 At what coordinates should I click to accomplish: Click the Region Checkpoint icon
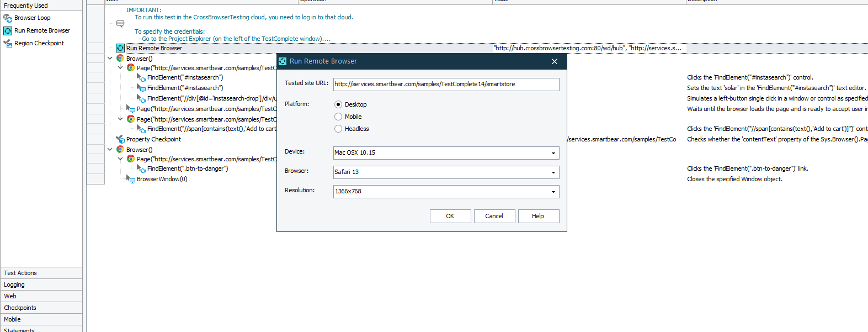pos(8,43)
